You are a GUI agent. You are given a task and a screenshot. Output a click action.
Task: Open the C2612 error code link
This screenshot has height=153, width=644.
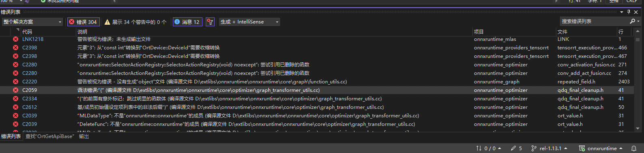30,107
